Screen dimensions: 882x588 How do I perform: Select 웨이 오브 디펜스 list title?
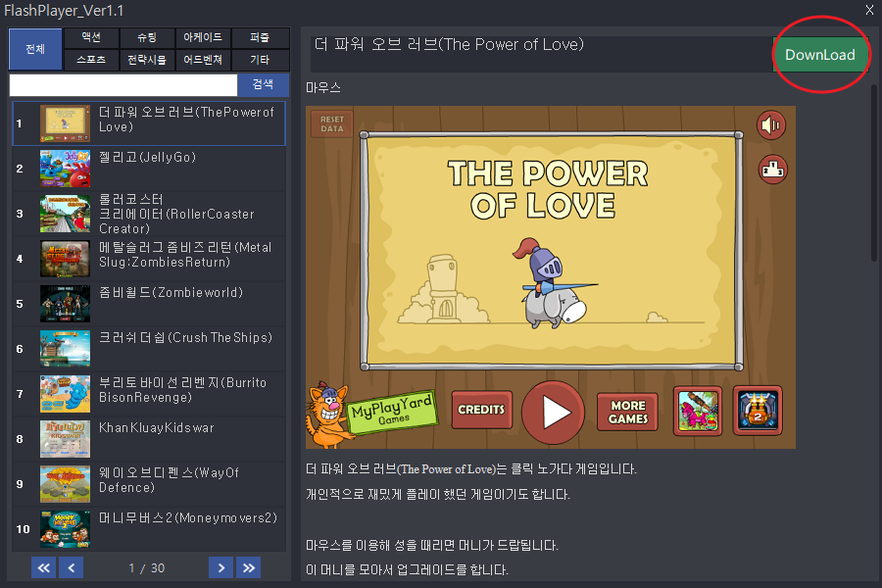[x=169, y=480]
